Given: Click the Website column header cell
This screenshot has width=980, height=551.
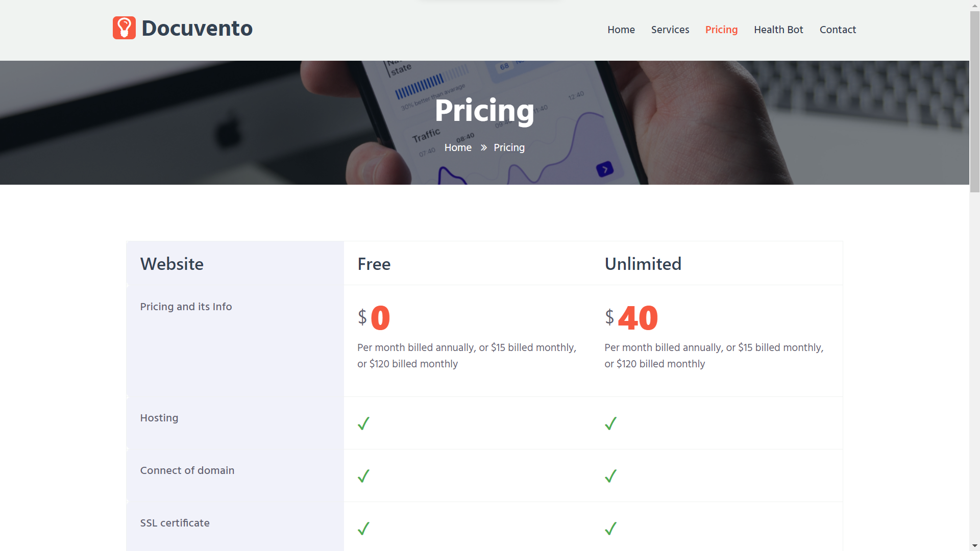Looking at the screenshot, I should coord(171,264).
